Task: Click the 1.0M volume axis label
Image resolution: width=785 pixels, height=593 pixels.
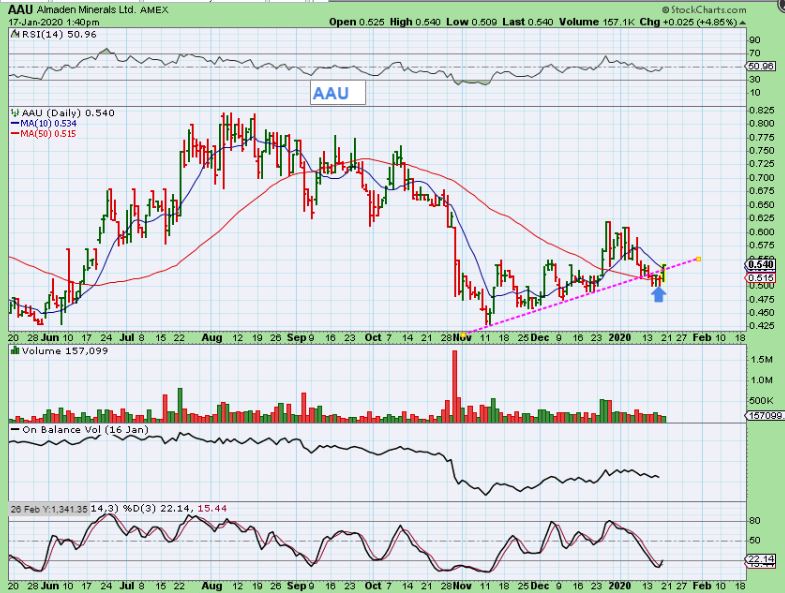Action: click(761, 380)
